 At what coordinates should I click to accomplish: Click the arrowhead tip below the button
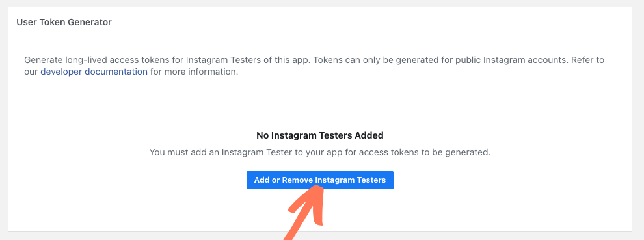[x=317, y=187]
